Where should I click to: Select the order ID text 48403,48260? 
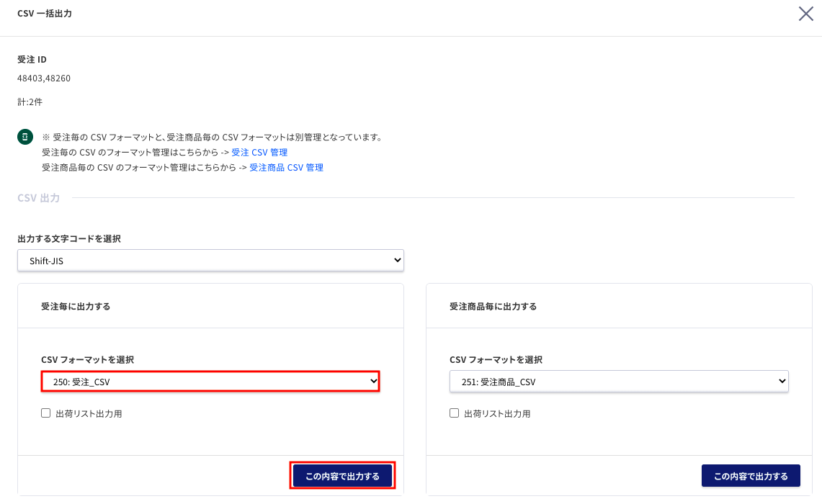click(44, 78)
